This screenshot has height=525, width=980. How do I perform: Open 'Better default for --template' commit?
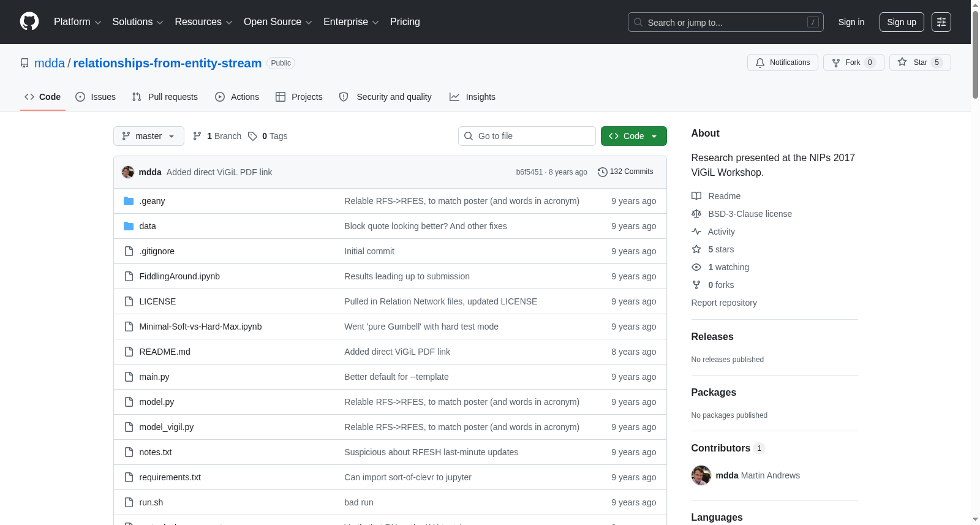click(x=396, y=377)
